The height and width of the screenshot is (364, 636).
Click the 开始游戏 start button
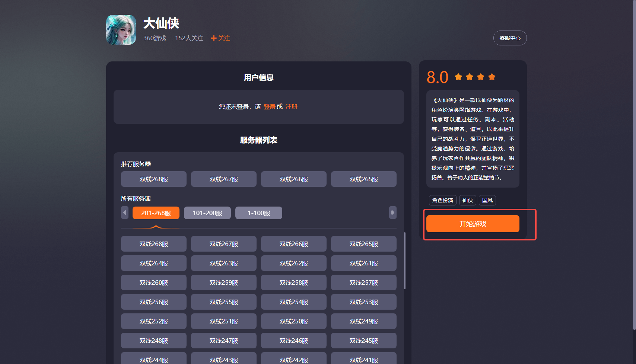point(473,223)
